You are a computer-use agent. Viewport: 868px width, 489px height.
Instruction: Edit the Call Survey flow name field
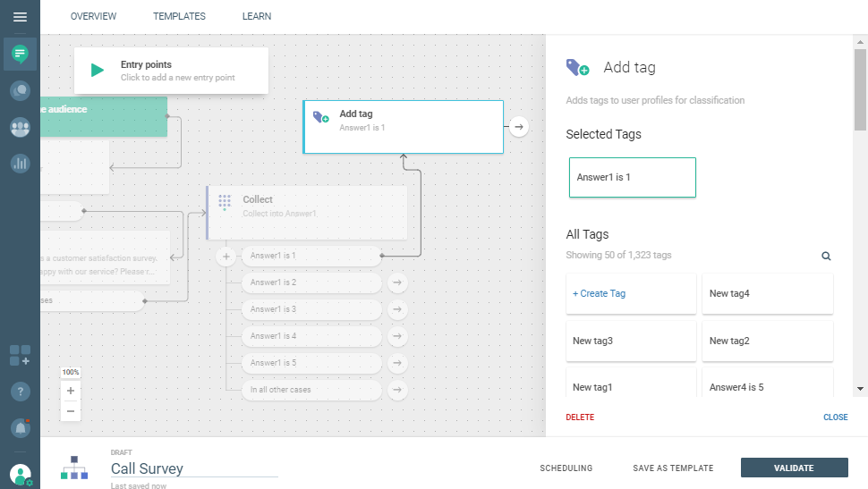pos(193,468)
